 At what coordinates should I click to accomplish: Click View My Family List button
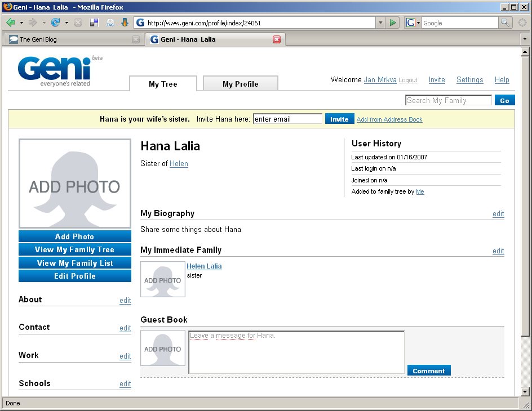pos(75,263)
